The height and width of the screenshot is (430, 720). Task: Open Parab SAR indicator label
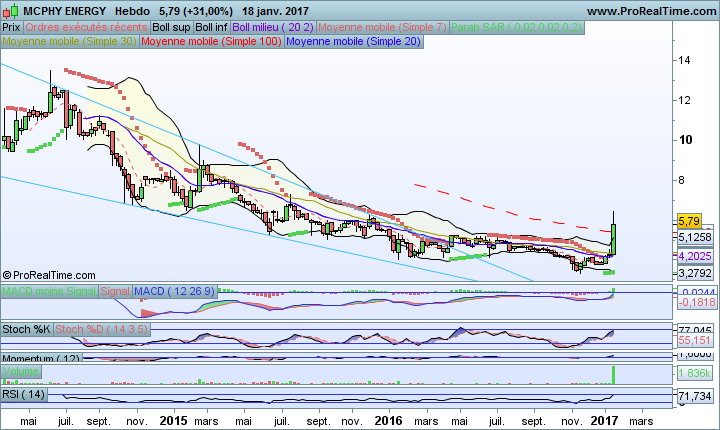pyautogui.click(x=517, y=28)
